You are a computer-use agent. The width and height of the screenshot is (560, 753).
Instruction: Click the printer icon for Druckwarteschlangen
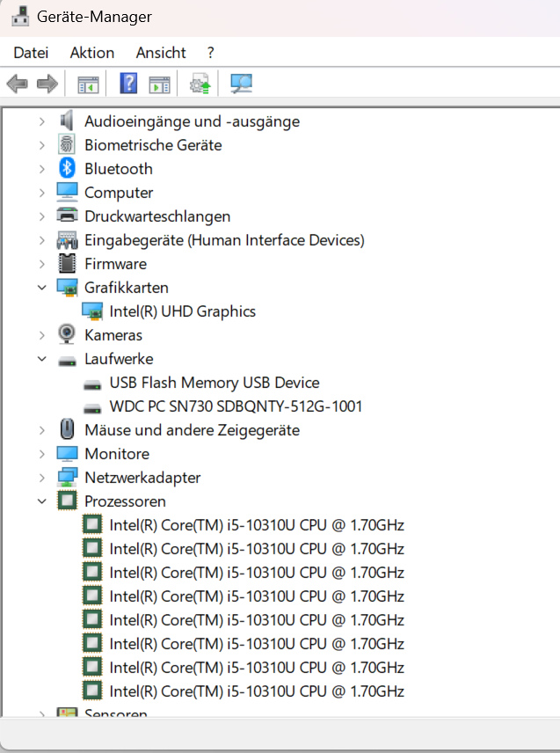[67, 216]
